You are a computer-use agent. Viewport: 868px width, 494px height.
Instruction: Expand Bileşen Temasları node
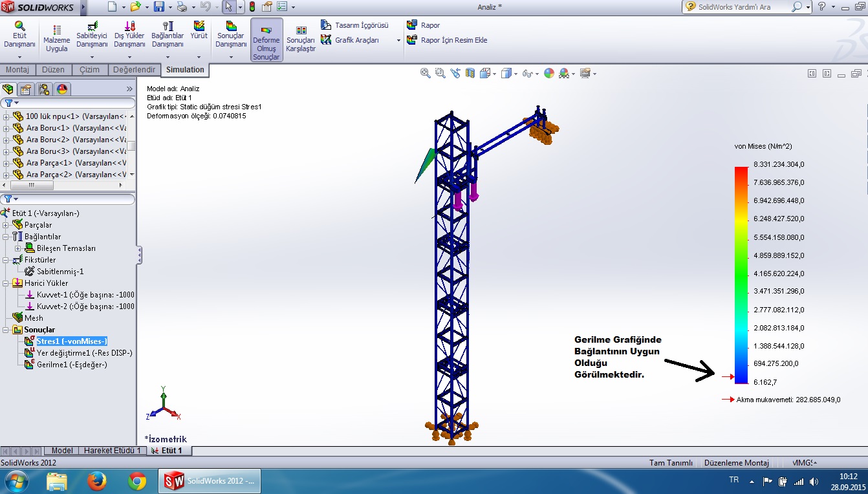[18, 248]
